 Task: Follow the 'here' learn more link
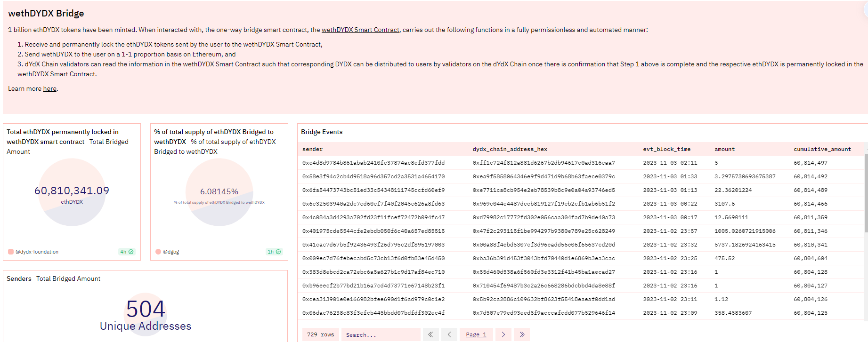[x=49, y=88]
